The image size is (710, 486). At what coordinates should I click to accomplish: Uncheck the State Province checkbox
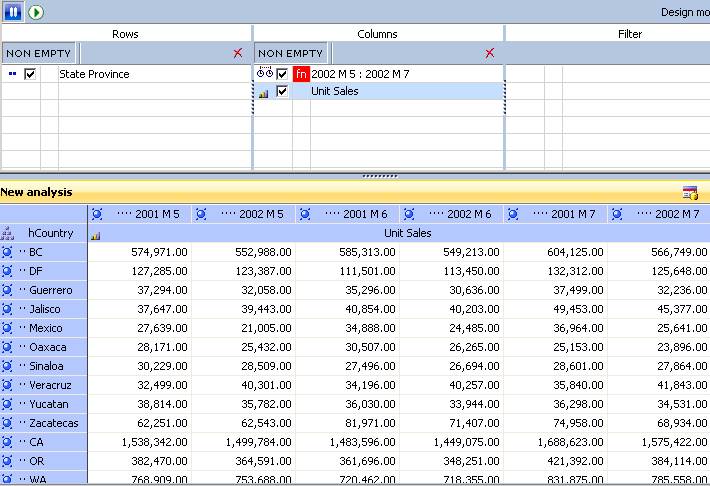coord(30,74)
